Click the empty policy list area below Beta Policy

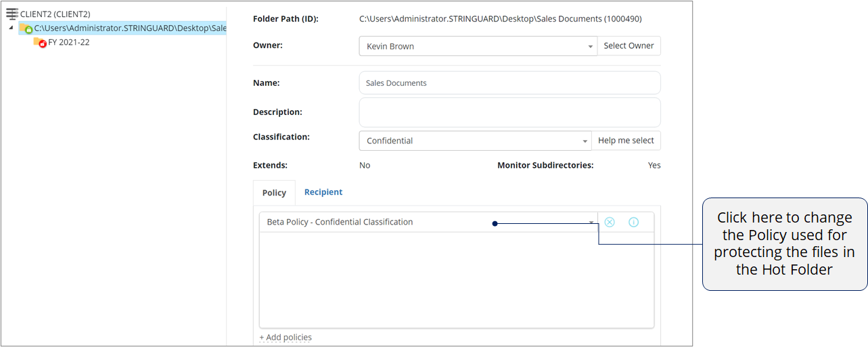point(457,280)
